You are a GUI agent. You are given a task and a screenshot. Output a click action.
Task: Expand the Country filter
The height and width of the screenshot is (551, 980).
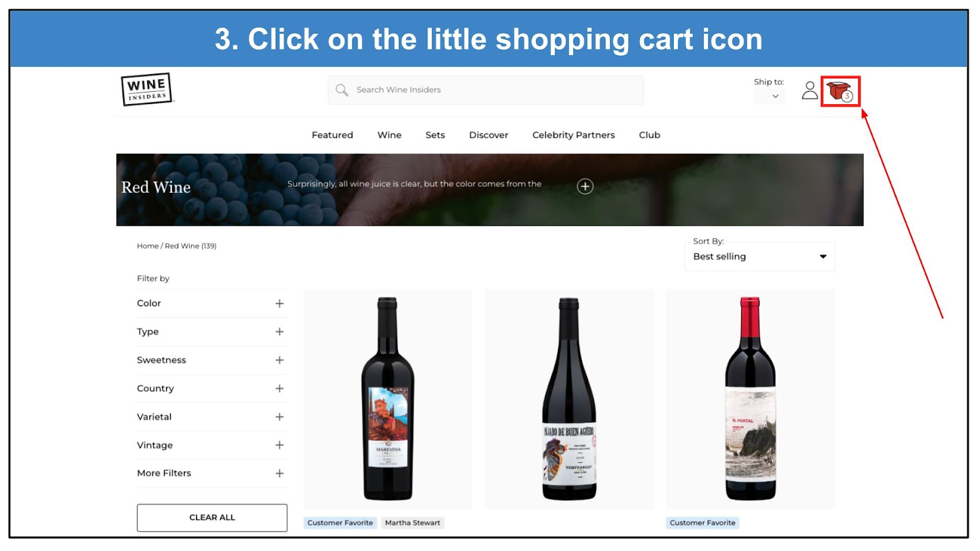click(x=212, y=388)
